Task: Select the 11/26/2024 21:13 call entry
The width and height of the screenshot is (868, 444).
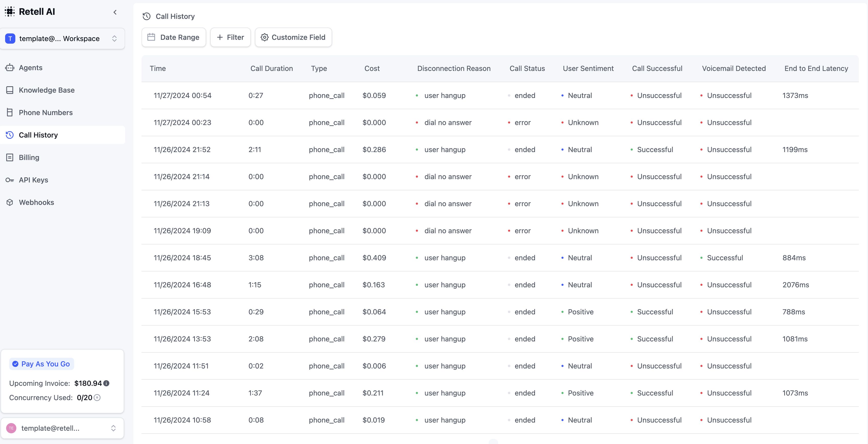Action: [x=500, y=204]
